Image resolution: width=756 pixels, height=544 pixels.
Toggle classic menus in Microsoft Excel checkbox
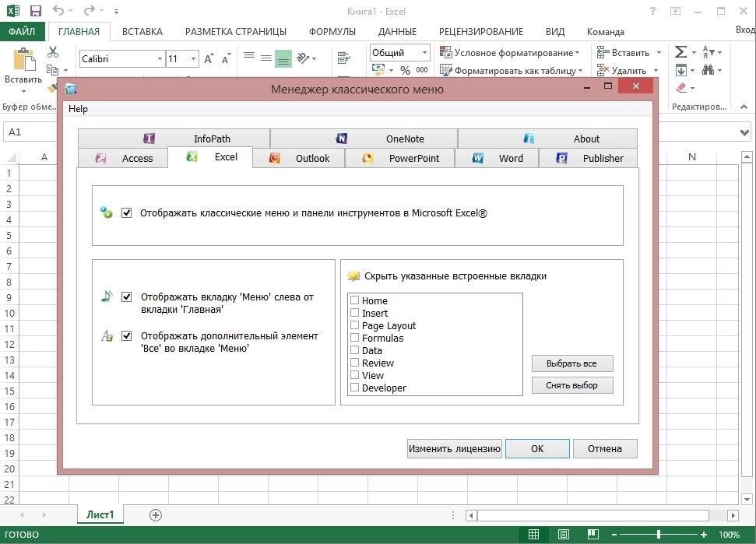(126, 212)
